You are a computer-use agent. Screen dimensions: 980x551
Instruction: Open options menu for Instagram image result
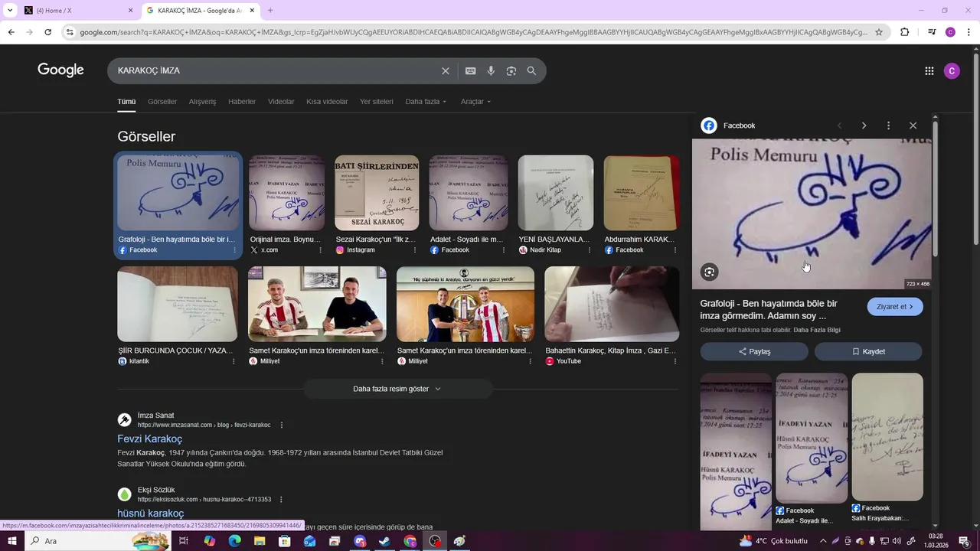pos(415,250)
